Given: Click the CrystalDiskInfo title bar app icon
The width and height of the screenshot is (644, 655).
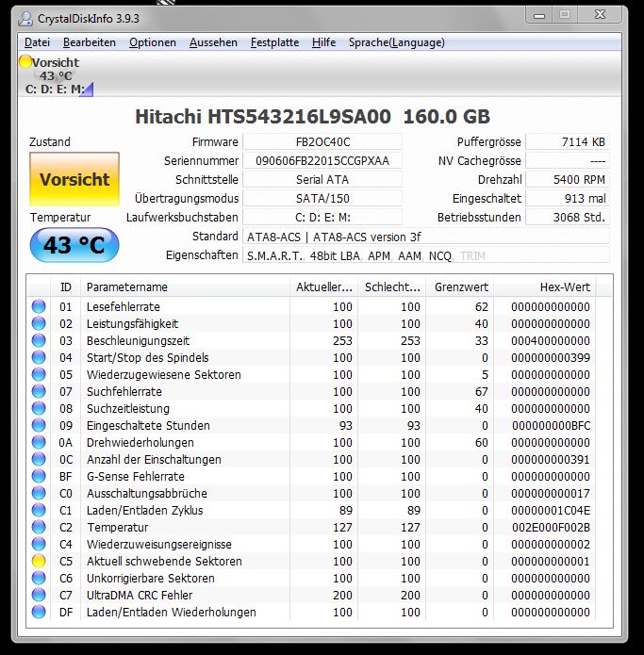Looking at the screenshot, I should click(x=25, y=19).
